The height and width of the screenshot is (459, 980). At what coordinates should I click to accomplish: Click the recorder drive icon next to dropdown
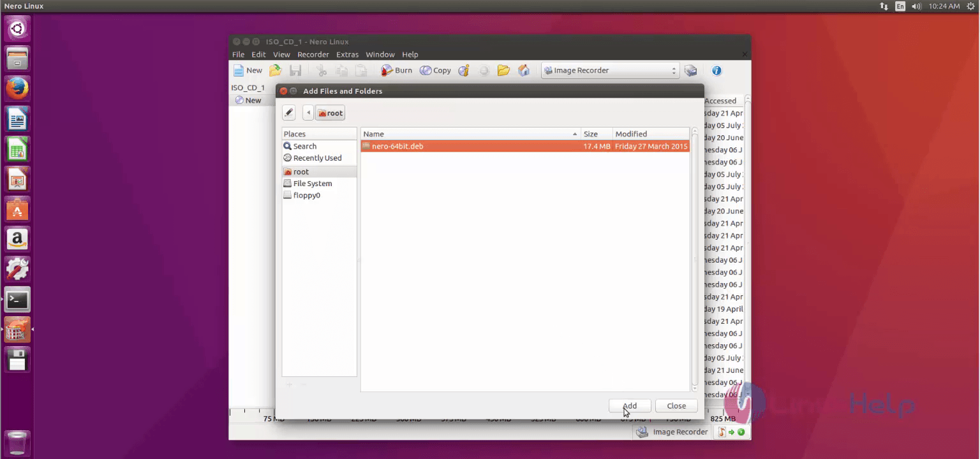point(690,71)
